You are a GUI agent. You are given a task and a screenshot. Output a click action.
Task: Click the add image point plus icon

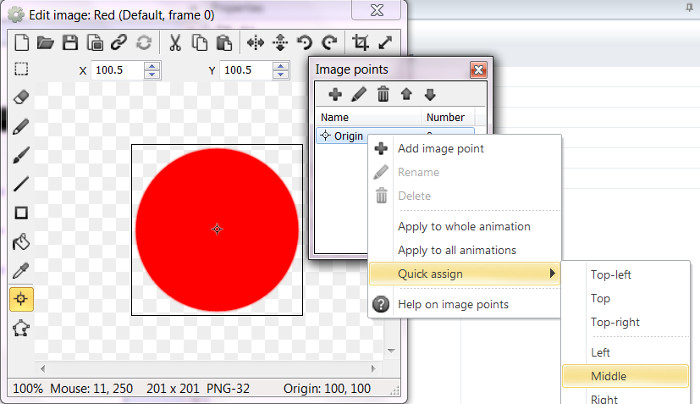[x=335, y=95]
